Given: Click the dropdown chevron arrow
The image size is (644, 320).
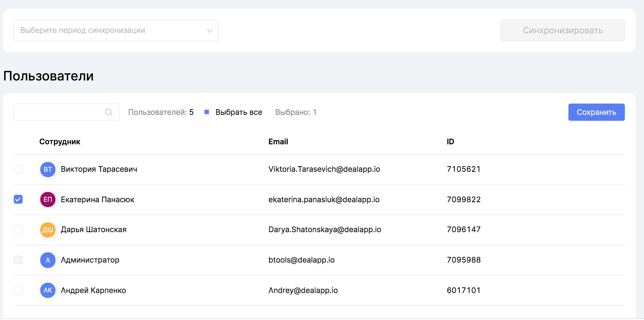Looking at the screenshot, I should pyautogui.click(x=210, y=30).
